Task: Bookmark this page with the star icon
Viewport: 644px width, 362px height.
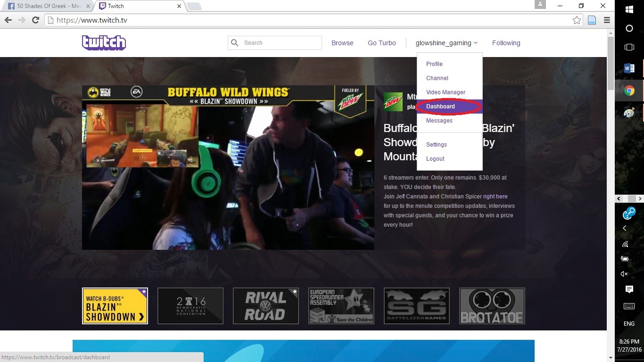Action: point(577,20)
